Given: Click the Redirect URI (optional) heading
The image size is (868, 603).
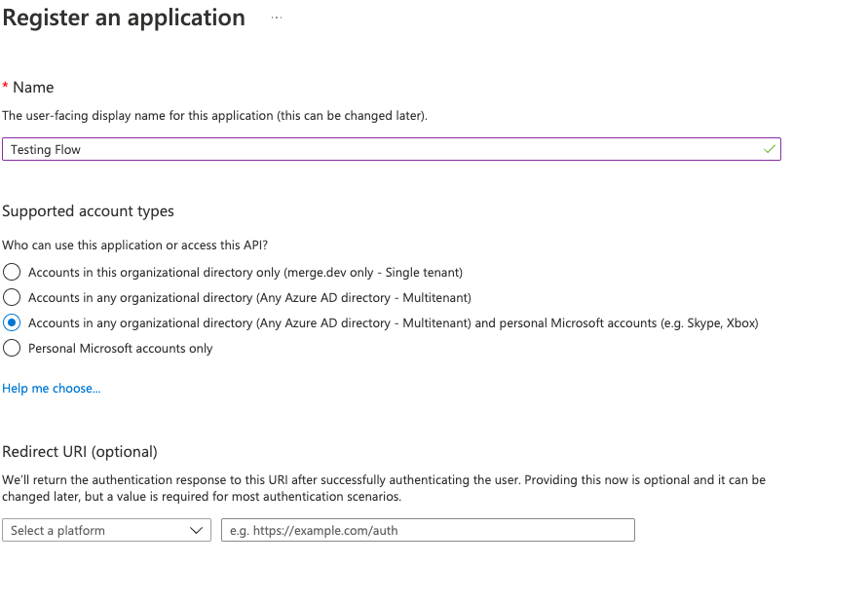Looking at the screenshot, I should tap(80, 451).
